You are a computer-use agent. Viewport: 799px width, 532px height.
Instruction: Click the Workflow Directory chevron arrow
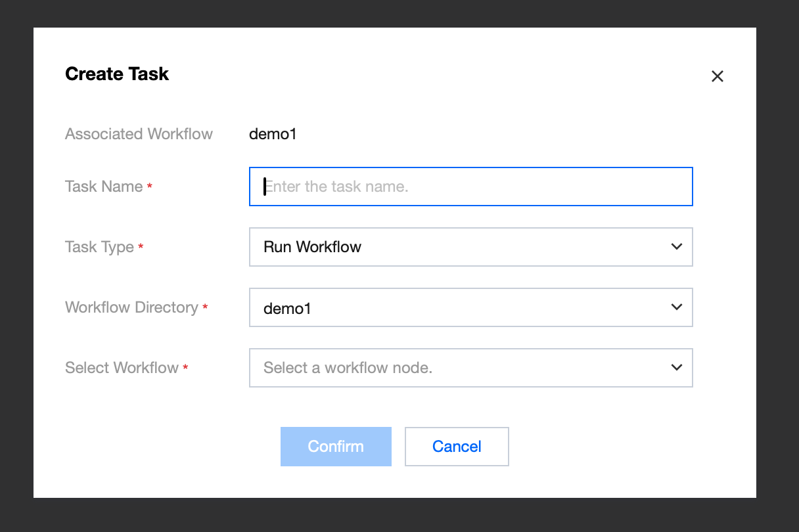676,307
